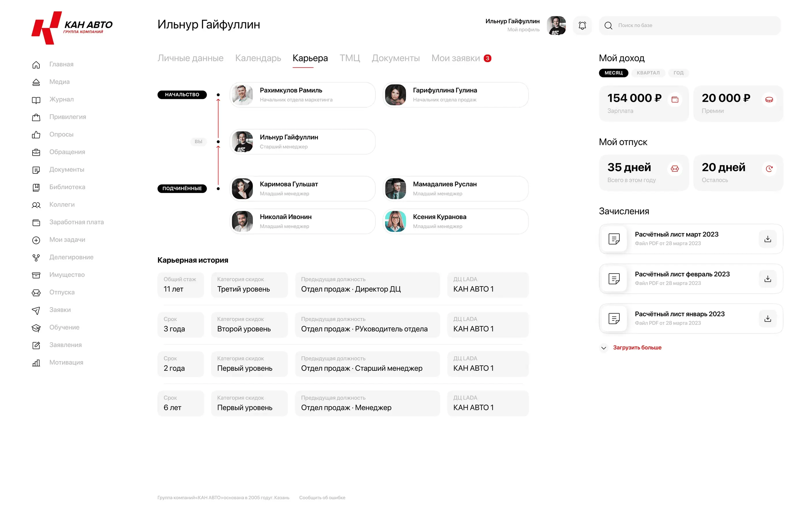Open the Заработная плата sidebar item
This screenshot has width=812, height=512.
tap(76, 222)
